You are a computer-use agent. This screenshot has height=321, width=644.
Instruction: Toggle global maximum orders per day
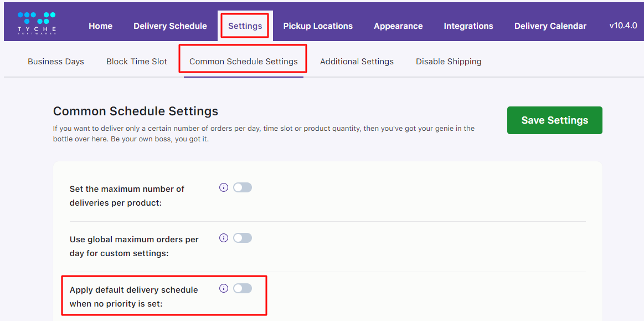point(243,238)
